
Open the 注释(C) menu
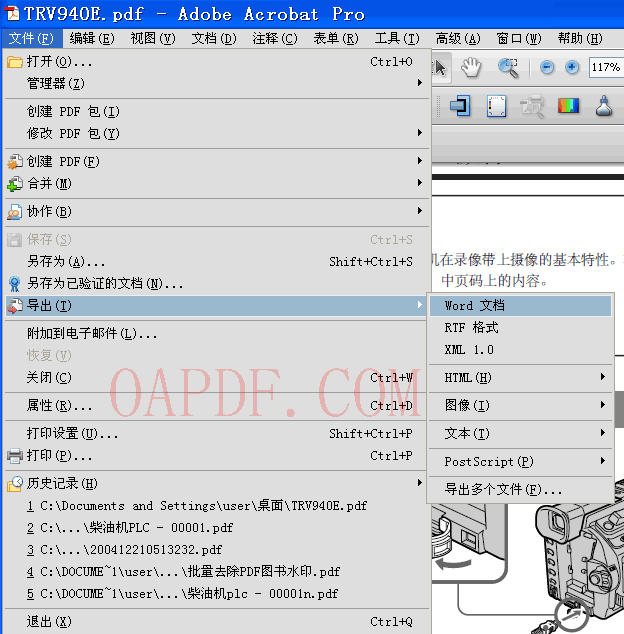point(275,38)
